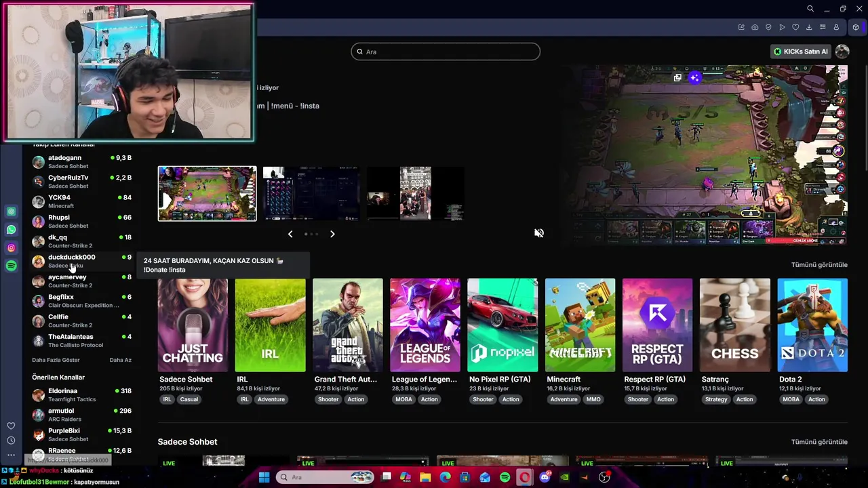Open Microsoft Edge from the taskbar
The height and width of the screenshot is (488, 868).
pyautogui.click(x=445, y=477)
